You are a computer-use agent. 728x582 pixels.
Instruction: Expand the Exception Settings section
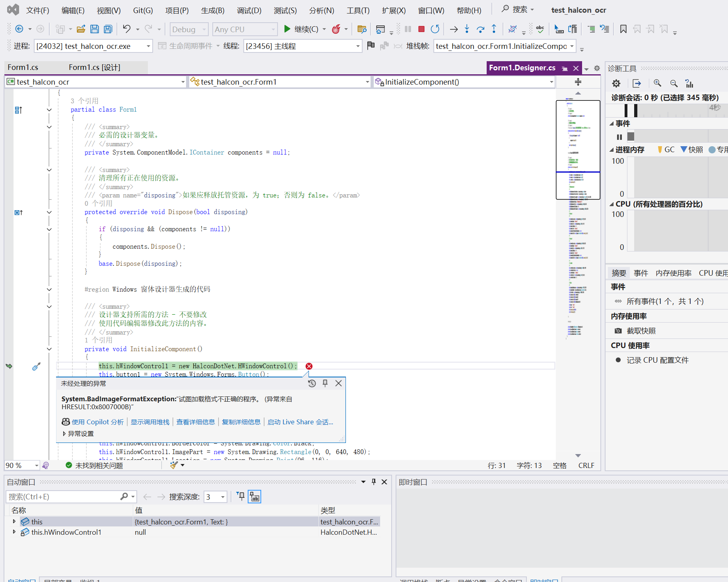click(64, 433)
